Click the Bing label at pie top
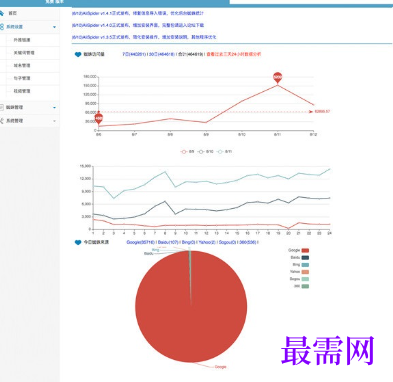Image resolution: width=393 pixels, height=382 pixels. (x=155, y=250)
